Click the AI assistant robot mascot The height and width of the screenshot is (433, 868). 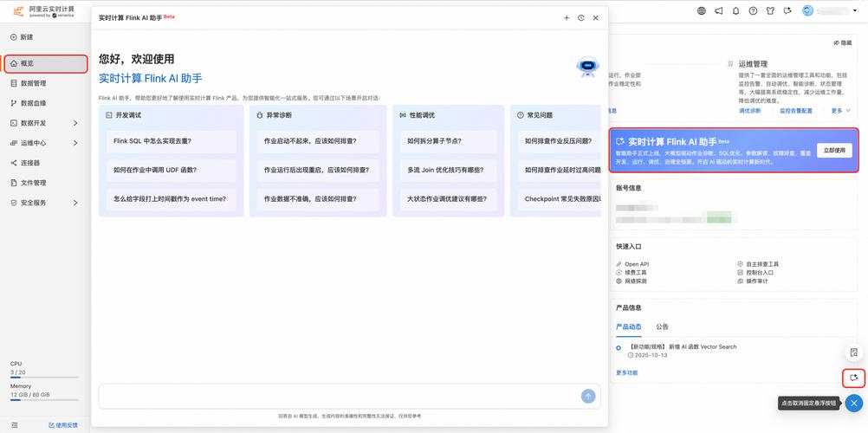click(587, 67)
